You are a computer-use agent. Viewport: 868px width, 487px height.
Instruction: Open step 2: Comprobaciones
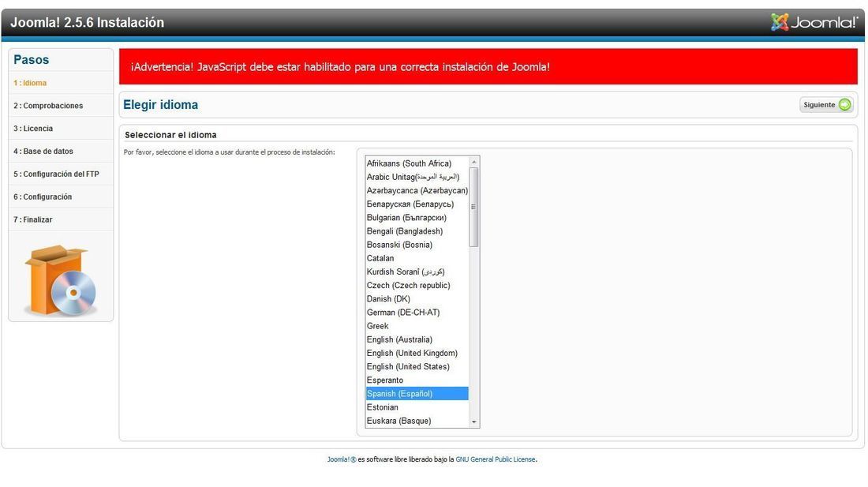(48, 106)
